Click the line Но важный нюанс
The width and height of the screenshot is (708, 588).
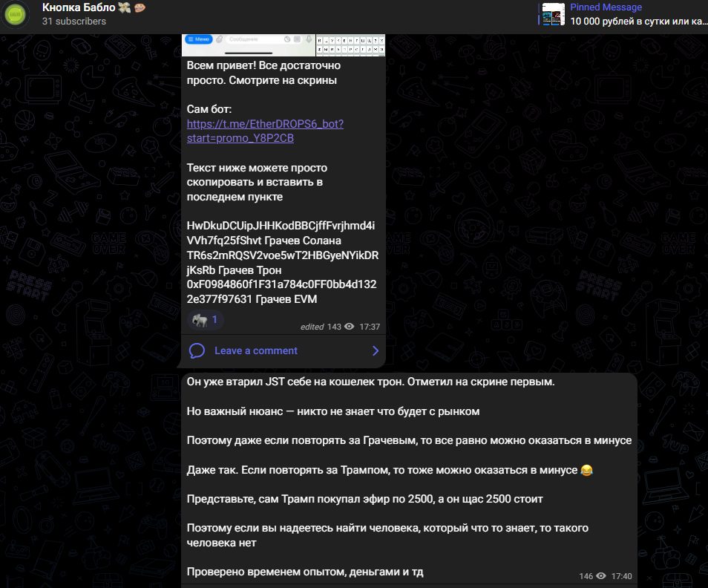pyautogui.click(x=333, y=411)
